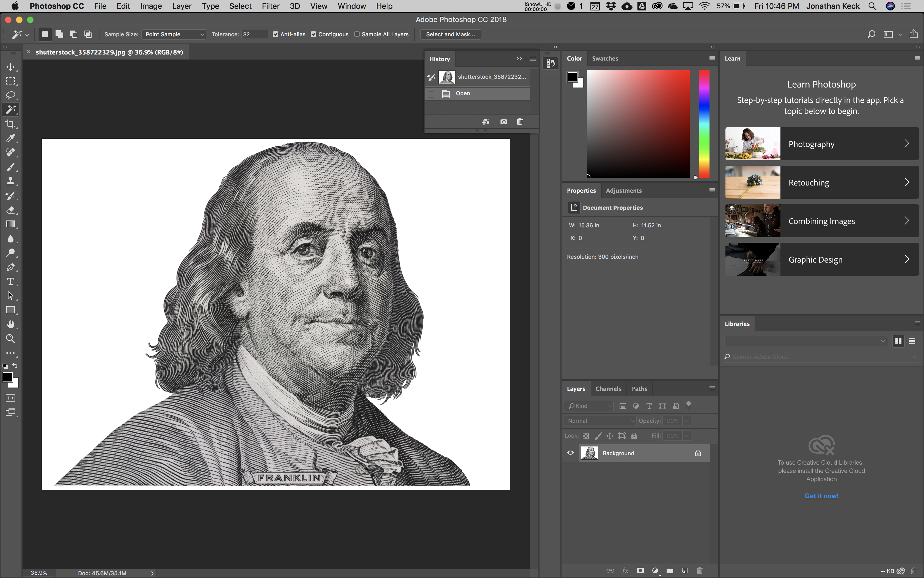Select the Gradient tool
The width and height of the screenshot is (924, 578).
(x=10, y=224)
